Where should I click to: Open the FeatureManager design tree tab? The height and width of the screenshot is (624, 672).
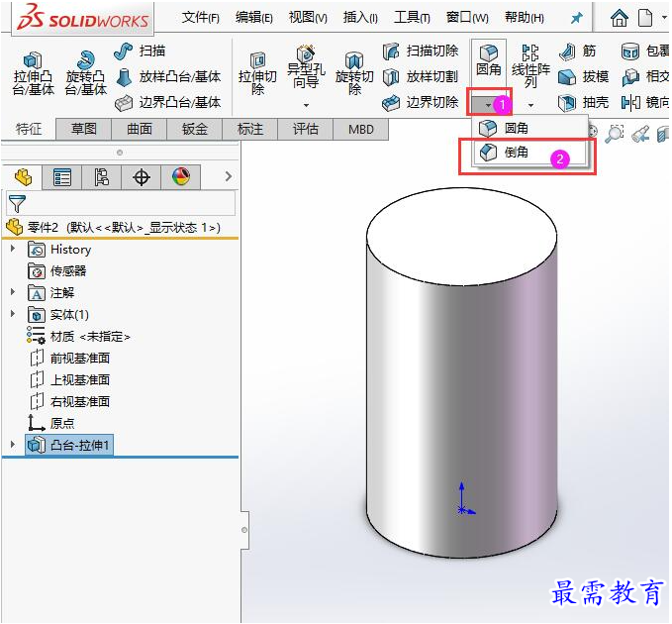[23, 176]
